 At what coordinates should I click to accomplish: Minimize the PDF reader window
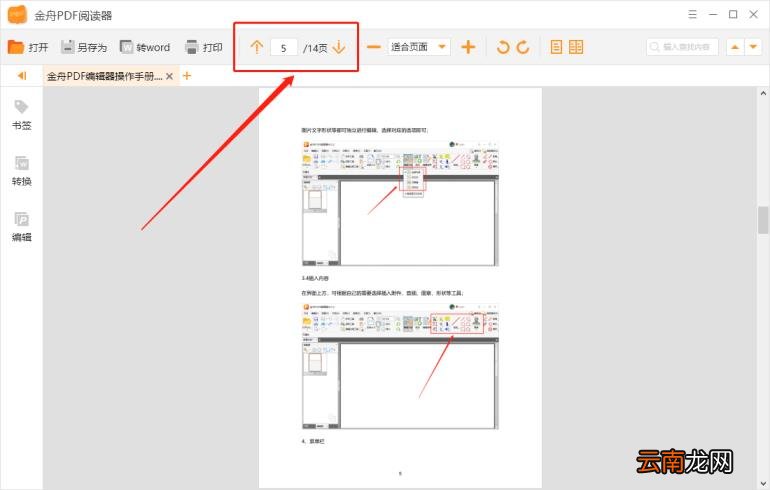[713, 14]
